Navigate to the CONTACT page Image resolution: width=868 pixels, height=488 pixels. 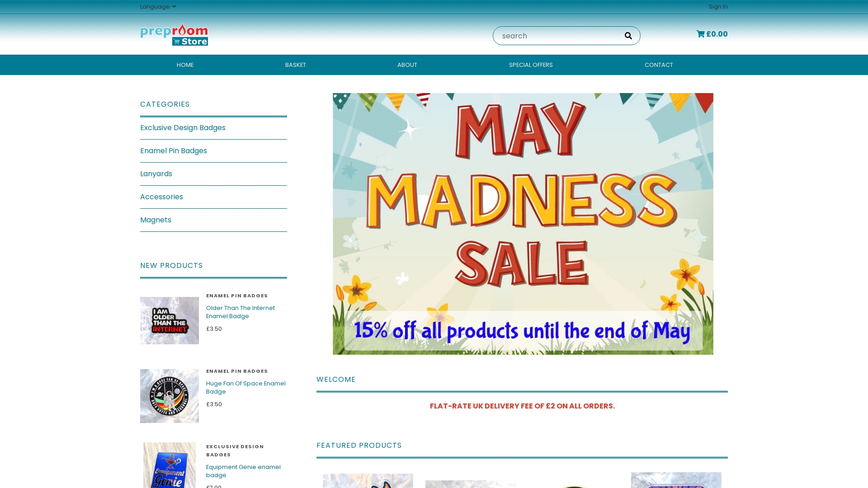pyautogui.click(x=659, y=65)
